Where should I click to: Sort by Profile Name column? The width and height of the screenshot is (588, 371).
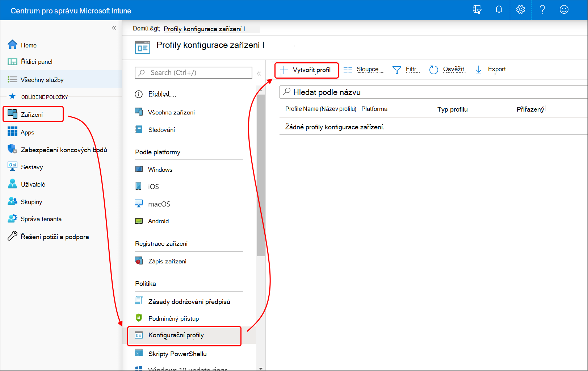[x=320, y=109]
